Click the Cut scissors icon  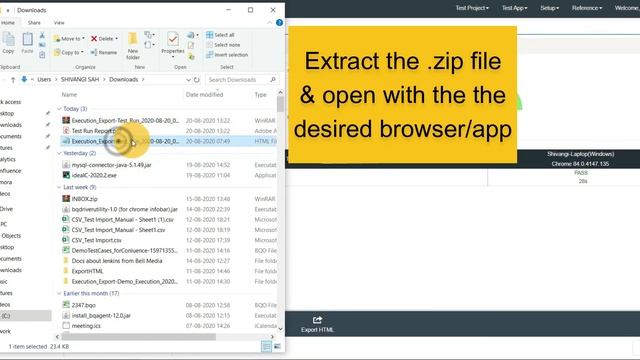pos(42,36)
